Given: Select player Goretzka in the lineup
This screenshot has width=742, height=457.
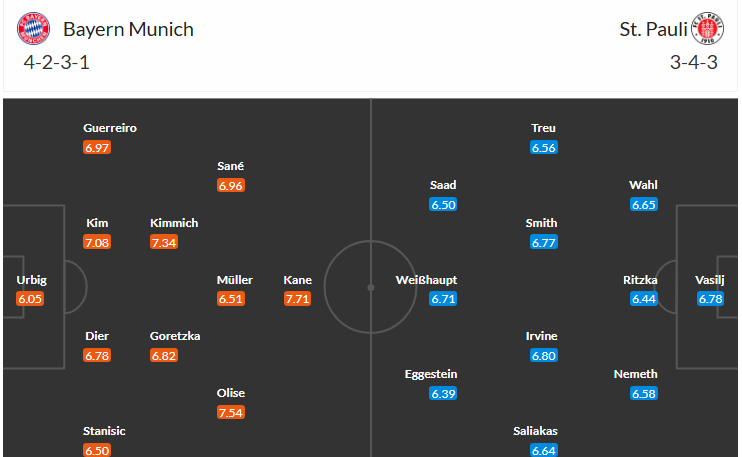Looking at the screenshot, I should pos(175,336).
